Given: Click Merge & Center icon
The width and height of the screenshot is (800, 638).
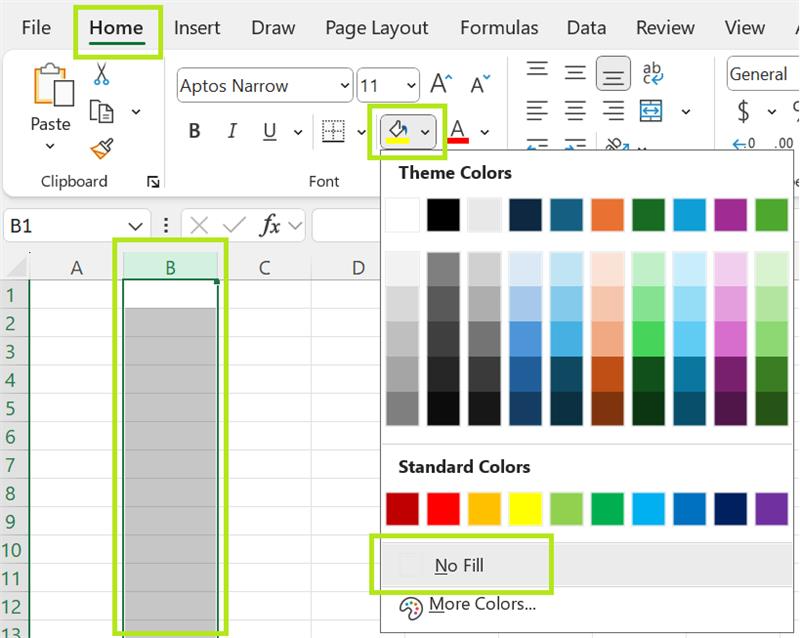Looking at the screenshot, I should click(x=651, y=111).
